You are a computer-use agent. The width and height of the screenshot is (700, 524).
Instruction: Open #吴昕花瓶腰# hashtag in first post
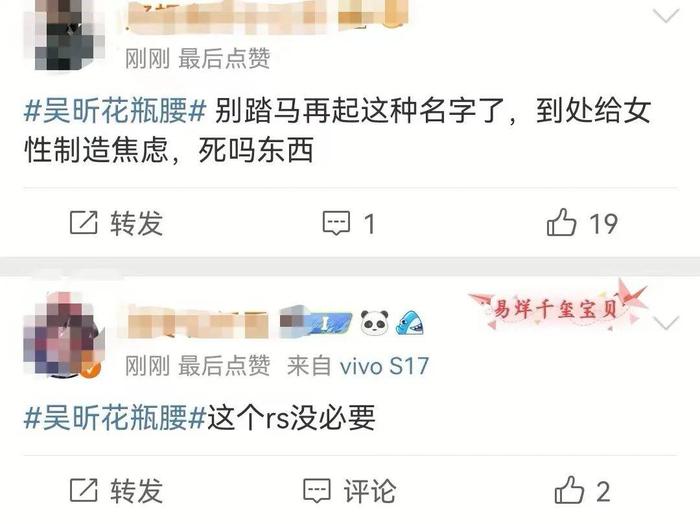click(115, 110)
